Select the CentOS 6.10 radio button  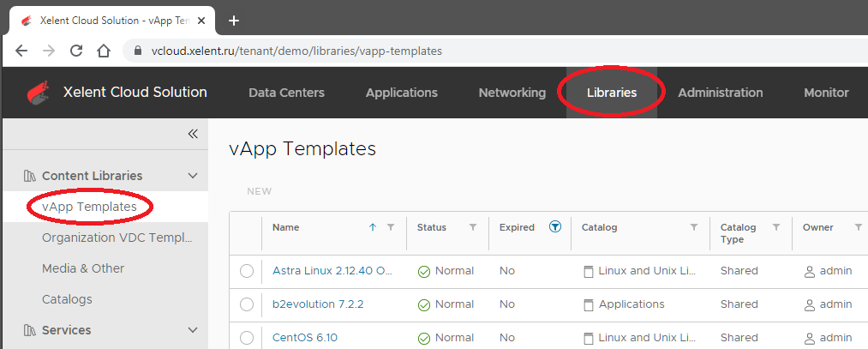pyautogui.click(x=246, y=338)
